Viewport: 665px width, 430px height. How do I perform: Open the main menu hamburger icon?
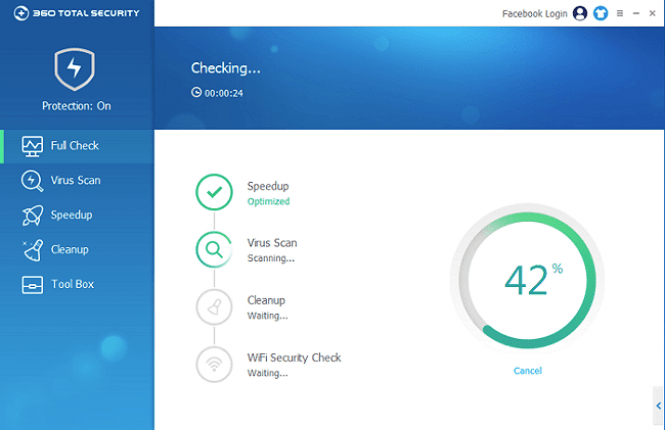click(x=620, y=14)
